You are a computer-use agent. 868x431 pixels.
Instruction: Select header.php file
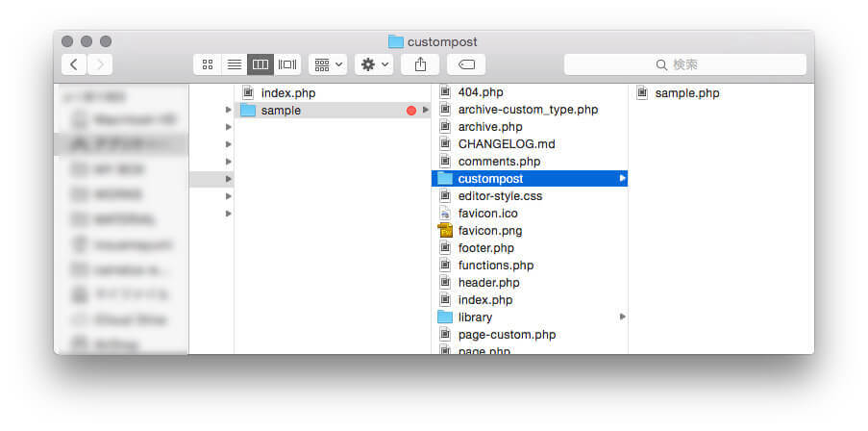click(x=530, y=283)
